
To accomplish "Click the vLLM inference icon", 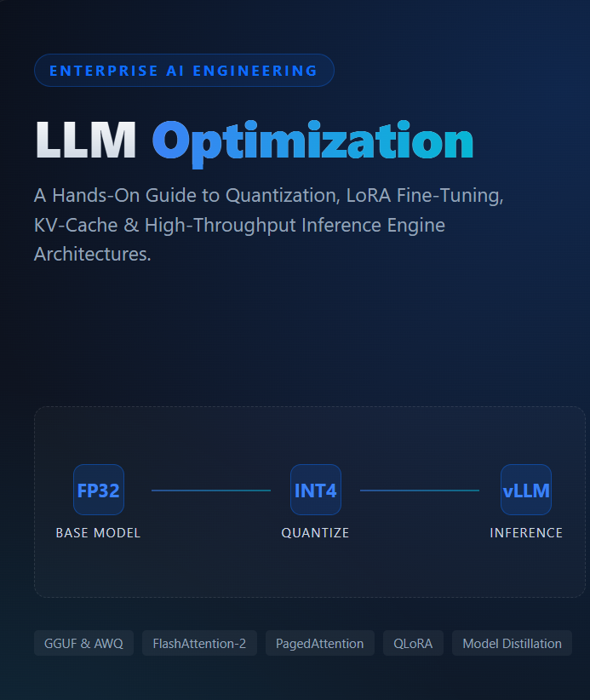I will (526, 490).
